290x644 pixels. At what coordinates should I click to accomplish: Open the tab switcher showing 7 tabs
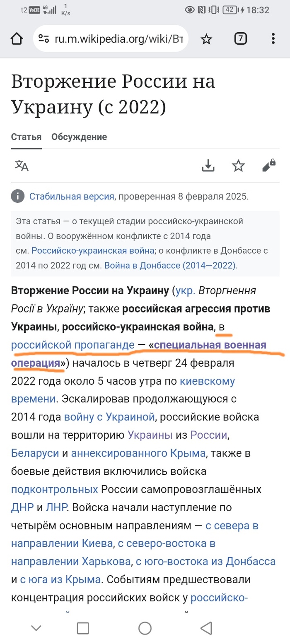coord(240,39)
